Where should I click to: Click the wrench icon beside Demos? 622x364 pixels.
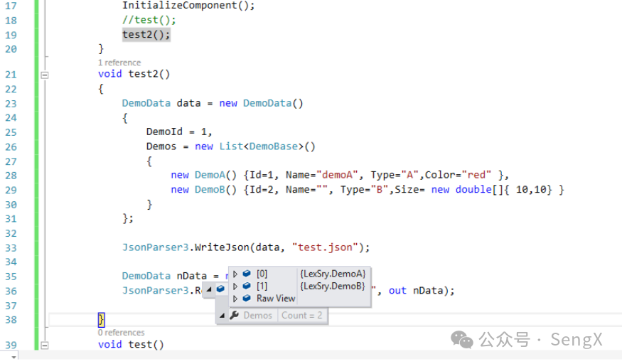(x=234, y=316)
